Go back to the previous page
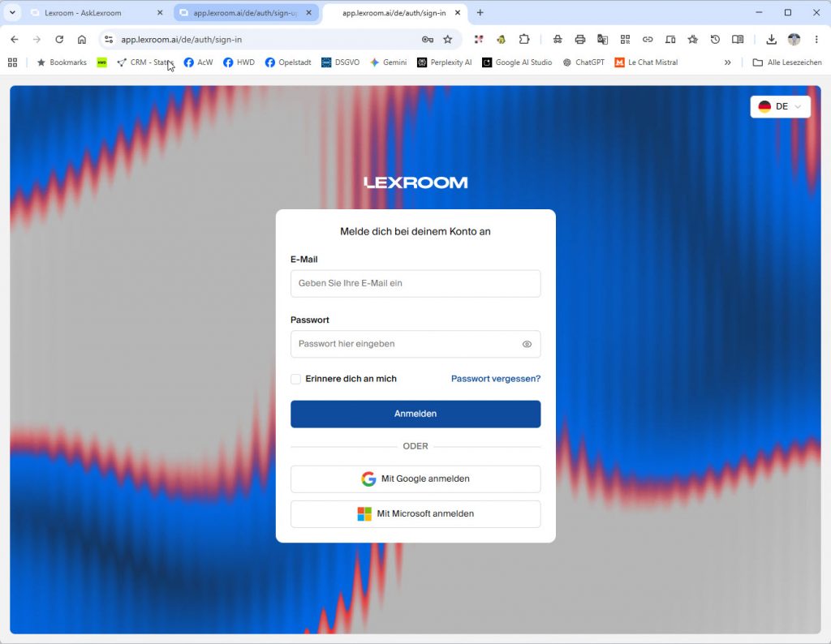The image size is (831, 644). (x=15, y=39)
